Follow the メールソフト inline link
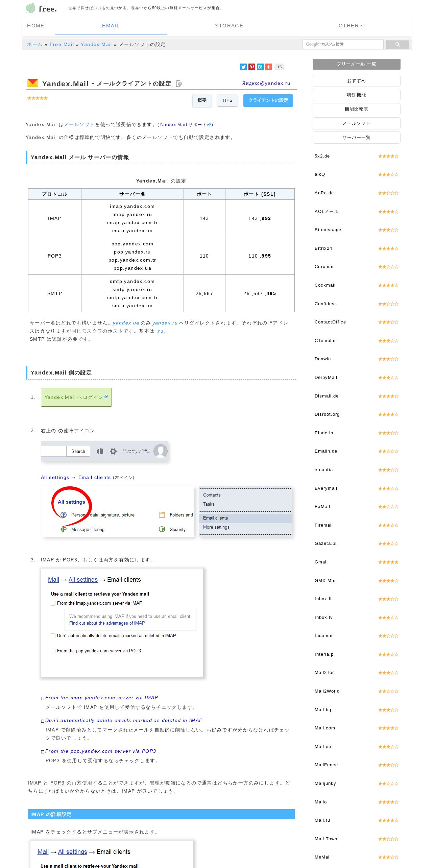 pyautogui.click(x=79, y=124)
